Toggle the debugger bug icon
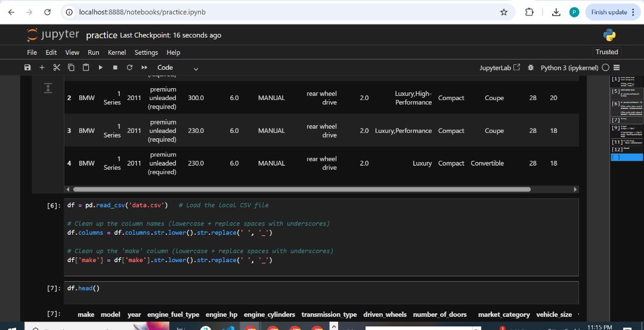The width and height of the screenshot is (644, 330). click(x=531, y=68)
